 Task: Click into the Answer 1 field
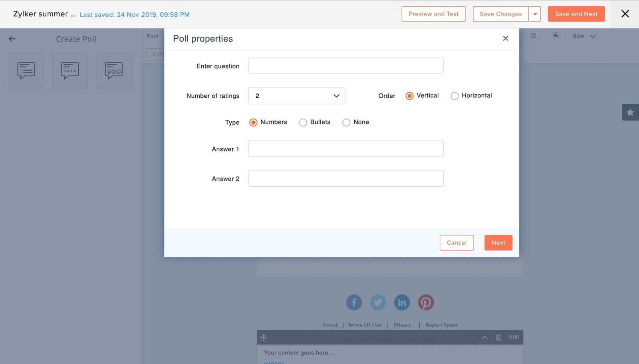click(x=346, y=148)
